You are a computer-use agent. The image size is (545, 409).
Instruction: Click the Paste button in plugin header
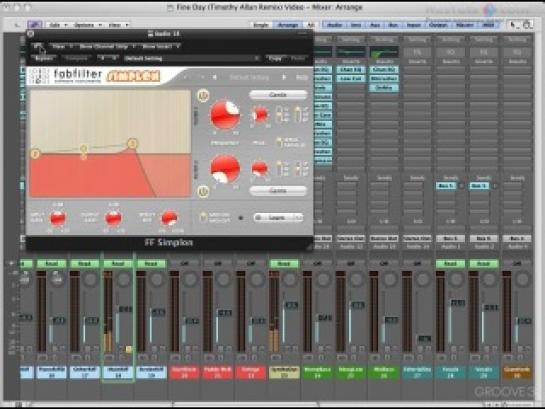pyautogui.click(x=298, y=58)
